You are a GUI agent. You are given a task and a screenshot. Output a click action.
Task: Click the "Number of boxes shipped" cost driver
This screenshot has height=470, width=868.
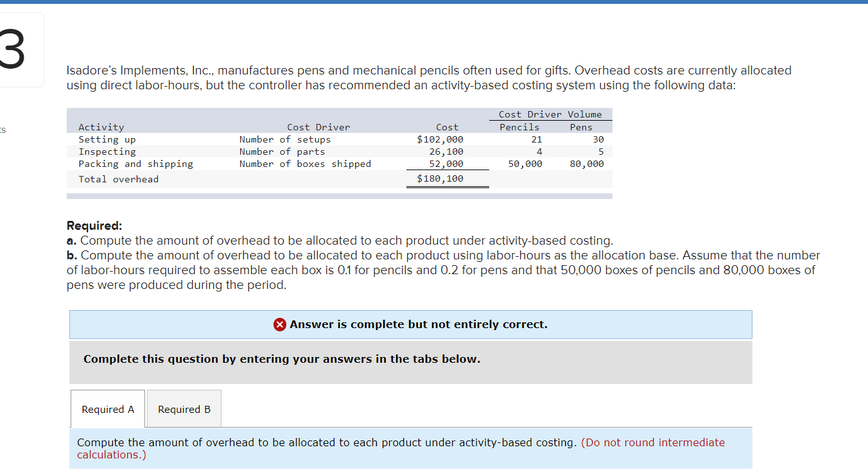pyautogui.click(x=305, y=164)
